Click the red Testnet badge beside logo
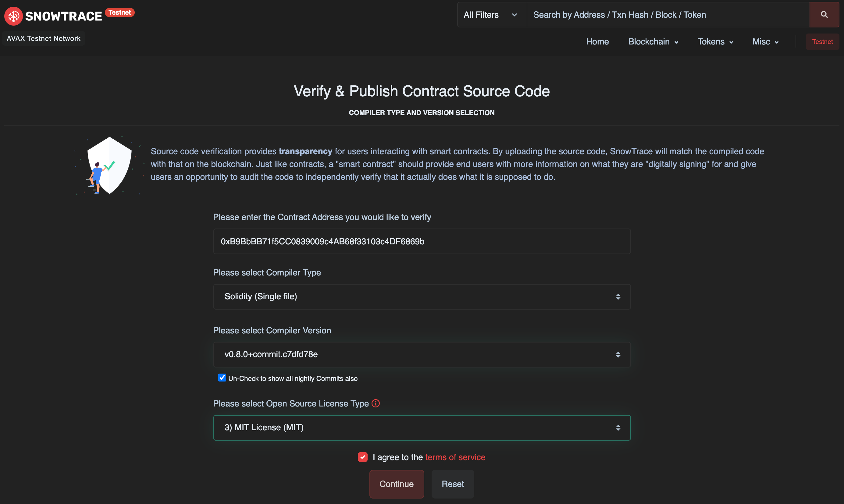 [119, 12]
